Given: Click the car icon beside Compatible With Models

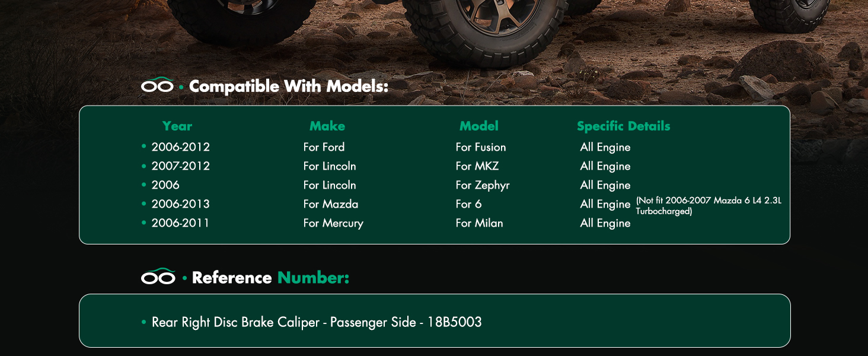Looking at the screenshot, I should [157, 85].
